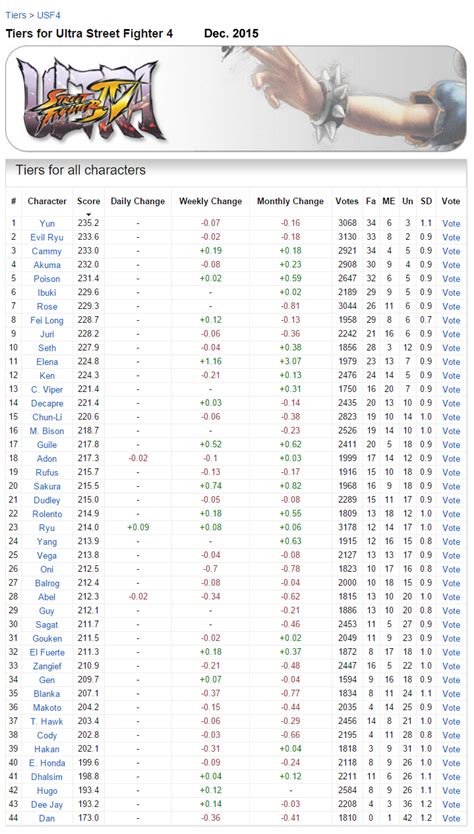The height and width of the screenshot is (834, 474).
Task: Click the Tiers breadcrumb link
Action: [15, 15]
